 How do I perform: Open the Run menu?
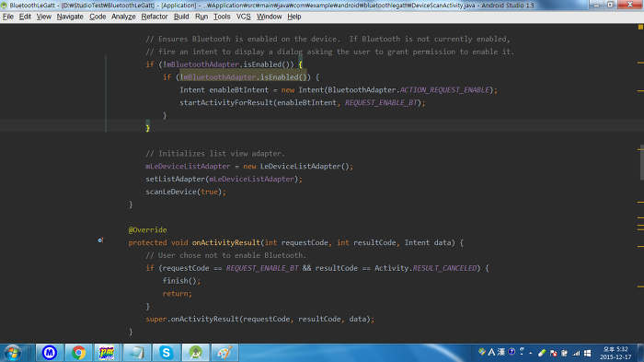point(201,17)
